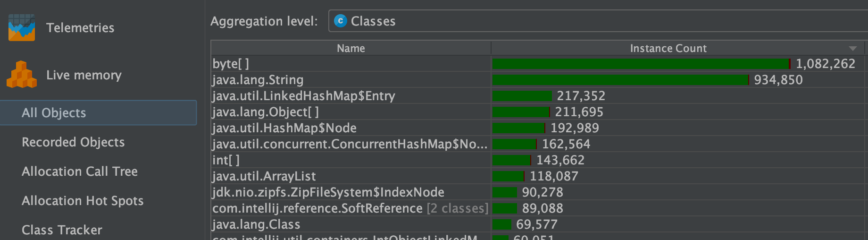Screen dimensions: 868x240
Task: Click the blue Classes icon in dropdown
Action: point(340,21)
